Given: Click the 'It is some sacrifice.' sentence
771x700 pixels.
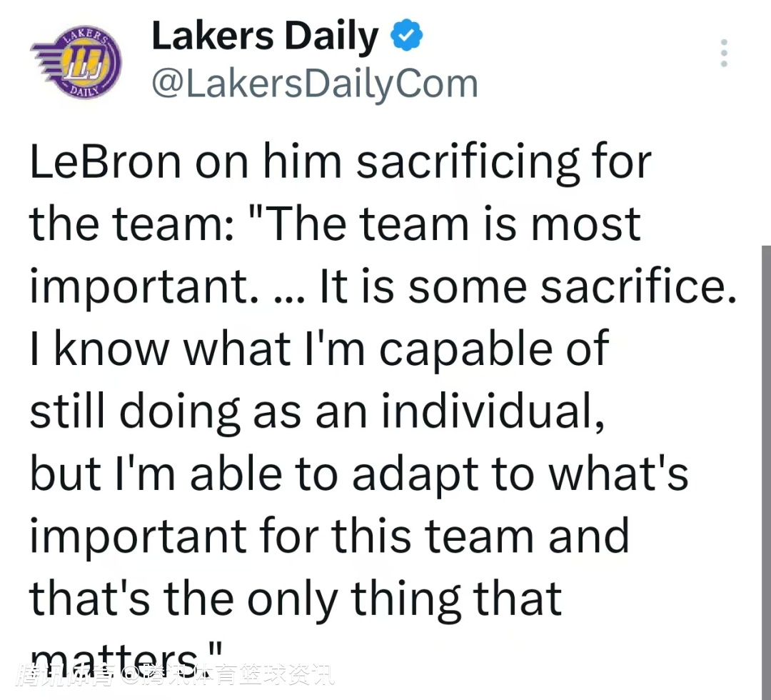Looking at the screenshot, I should 527,286.
